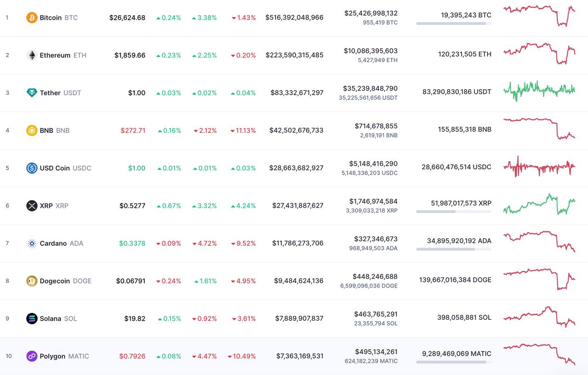Click the Ethereum diamond logo icon

pos(32,55)
